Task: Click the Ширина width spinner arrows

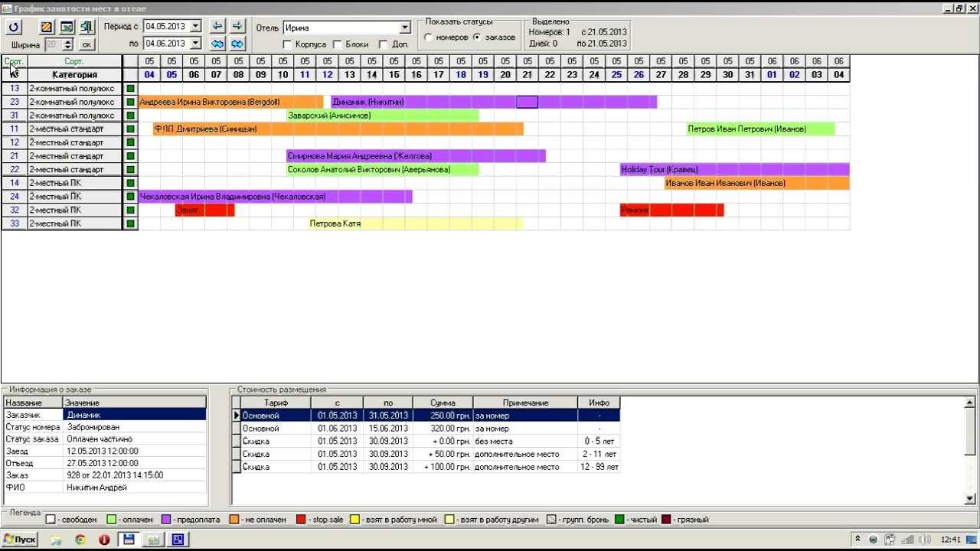Action: point(68,44)
